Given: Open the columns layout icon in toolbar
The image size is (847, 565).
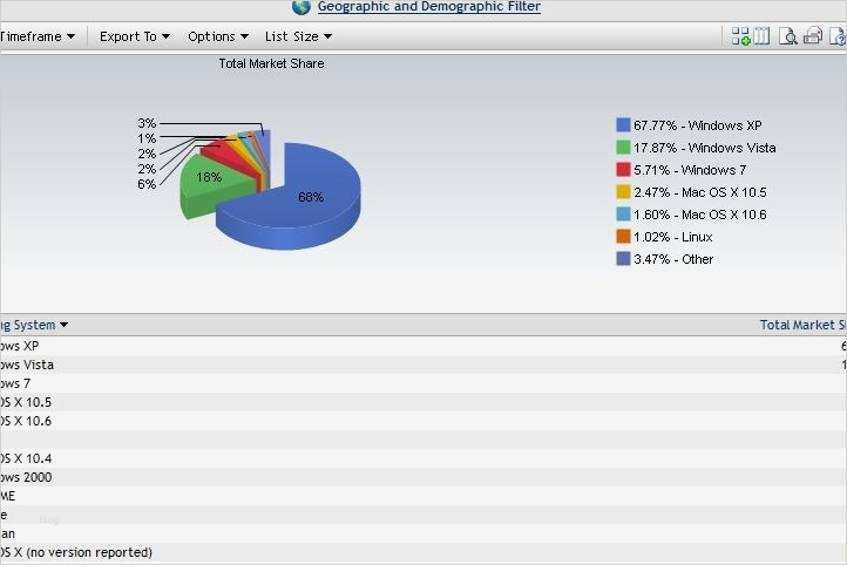Looking at the screenshot, I should click(x=762, y=36).
